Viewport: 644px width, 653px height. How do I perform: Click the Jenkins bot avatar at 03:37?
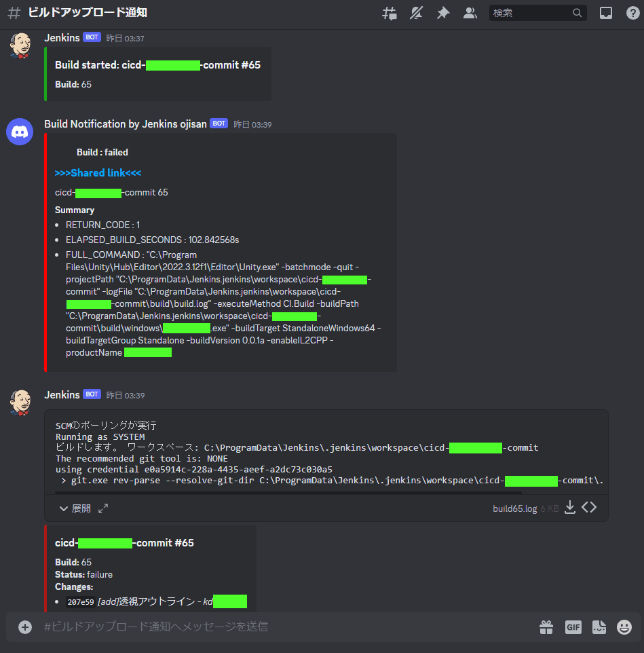[x=20, y=45]
